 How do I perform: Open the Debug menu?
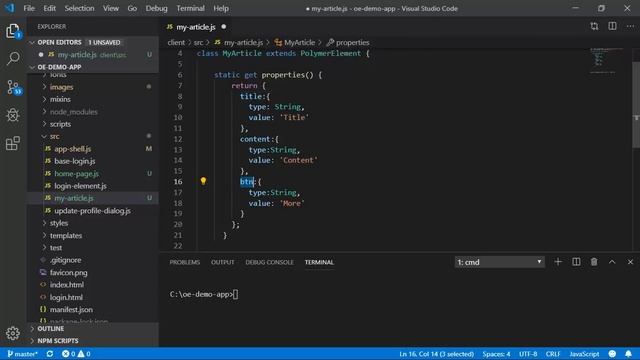tap(156, 8)
